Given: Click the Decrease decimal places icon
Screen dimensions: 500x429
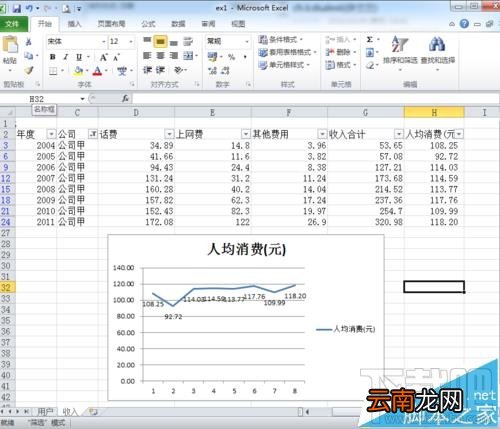Looking at the screenshot, I should point(226,71).
